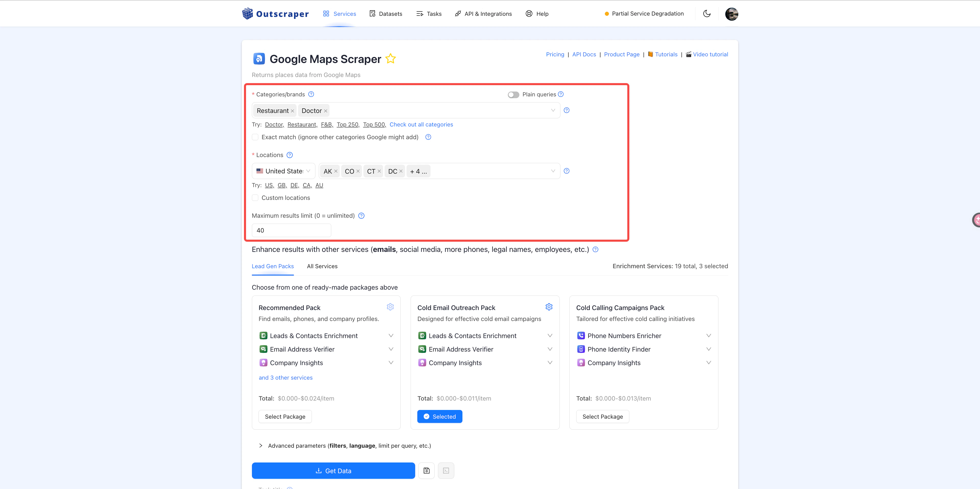Select Package for Cold Calling Campaigns Pack
This screenshot has height=489, width=980.
[603, 416]
